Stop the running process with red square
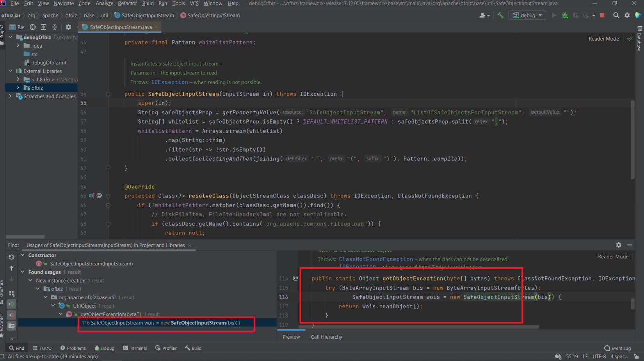The height and width of the screenshot is (361, 644). tap(602, 15)
